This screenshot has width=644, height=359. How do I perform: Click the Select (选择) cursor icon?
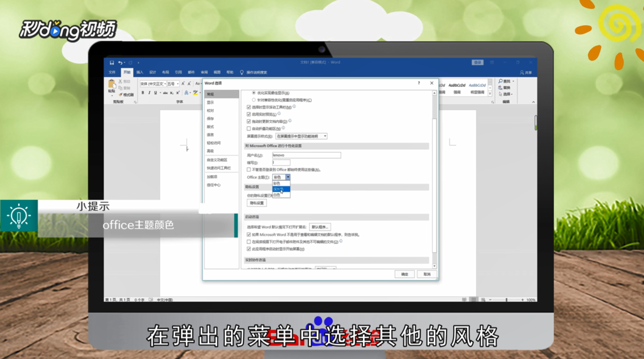pos(500,94)
